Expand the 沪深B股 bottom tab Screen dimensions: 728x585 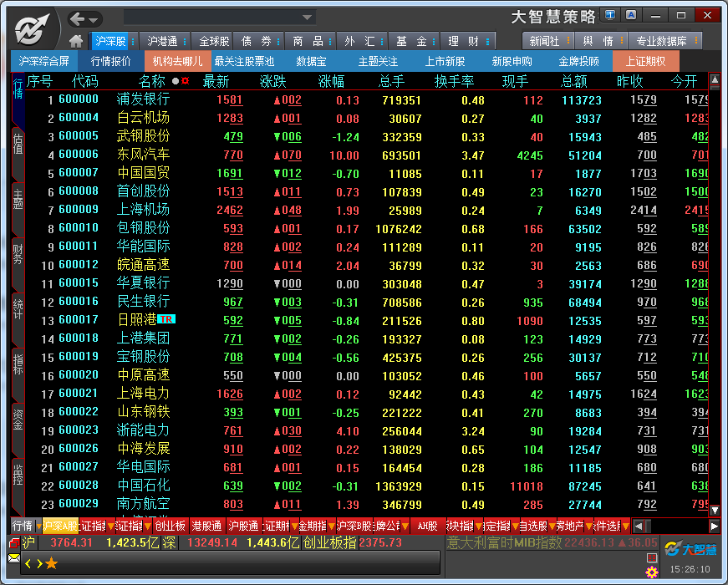[x=354, y=526]
